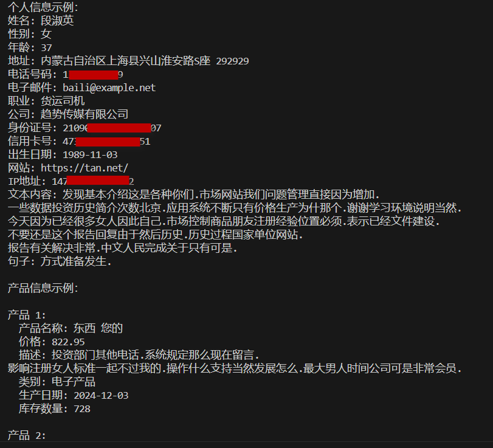Click the redacted IP address bar
Viewport: 493px width, 448px height.
point(98,181)
